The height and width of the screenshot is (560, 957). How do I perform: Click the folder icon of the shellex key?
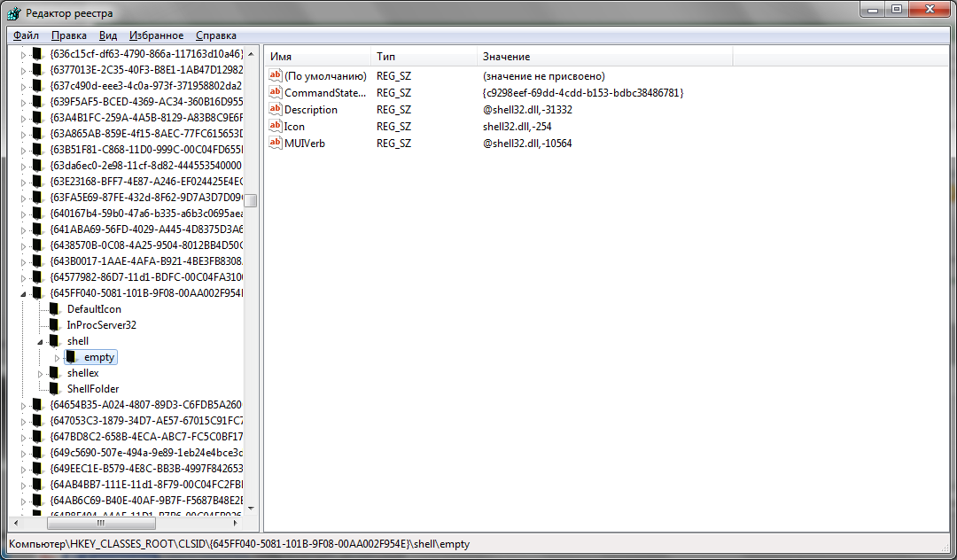click(x=54, y=373)
